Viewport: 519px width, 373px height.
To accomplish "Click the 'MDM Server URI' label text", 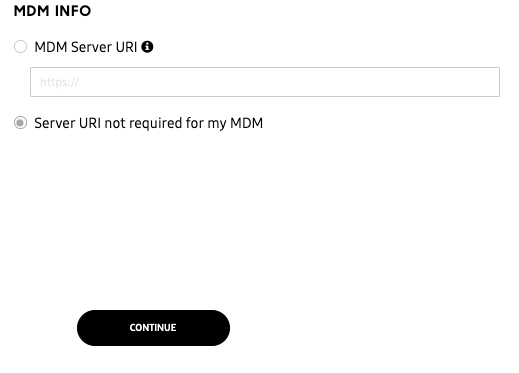I will click(x=86, y=47).
